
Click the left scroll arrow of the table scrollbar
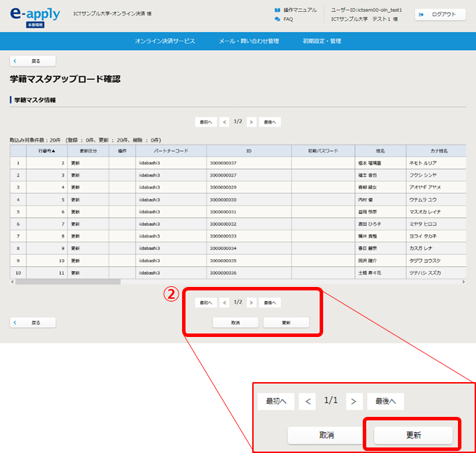(13, 282)
